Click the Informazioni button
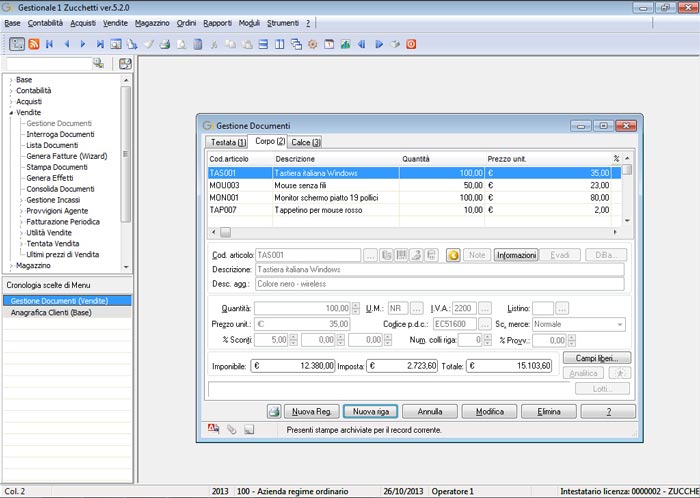Screen dimensions: 700x498 tap(516, 255)
